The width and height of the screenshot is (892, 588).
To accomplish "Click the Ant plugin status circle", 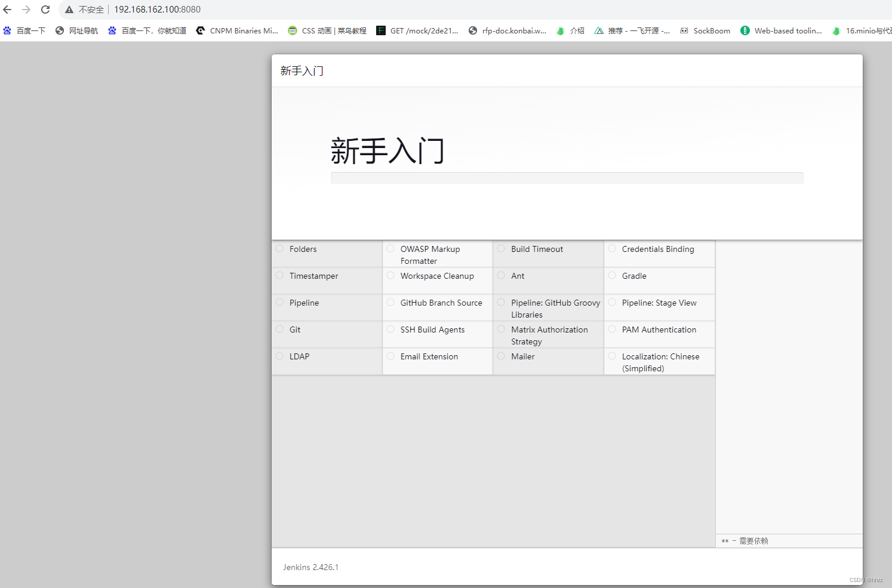I will [x=501, y=275].
